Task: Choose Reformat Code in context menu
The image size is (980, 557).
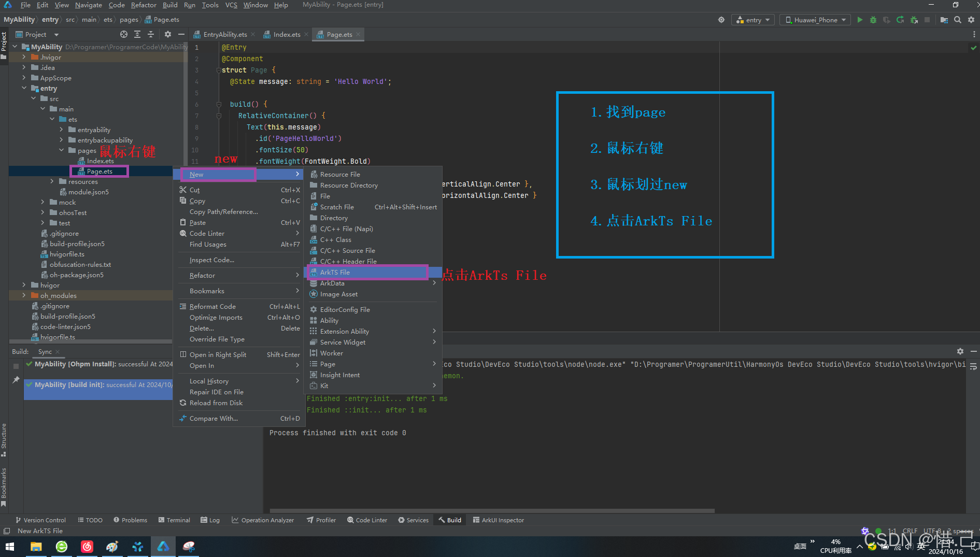Action: (x=239, y=306)
